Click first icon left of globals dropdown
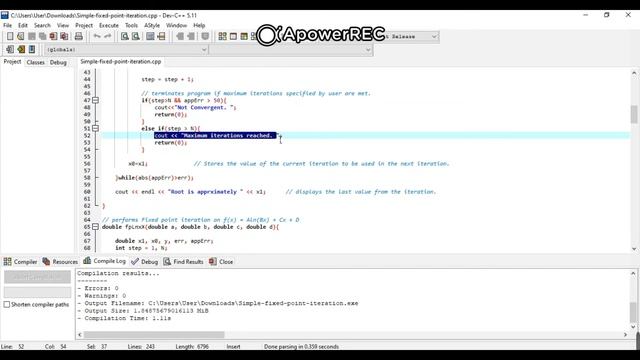Viewport: 640px width, 360px height. [x=10, y=49]
